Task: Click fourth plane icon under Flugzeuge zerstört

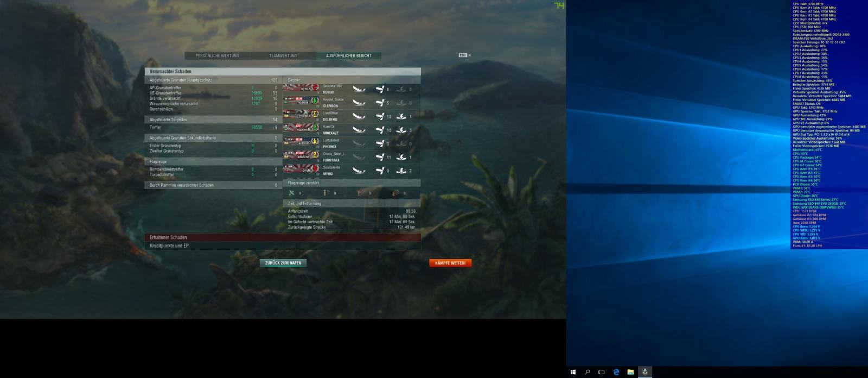Action: [x=396, y=193]
